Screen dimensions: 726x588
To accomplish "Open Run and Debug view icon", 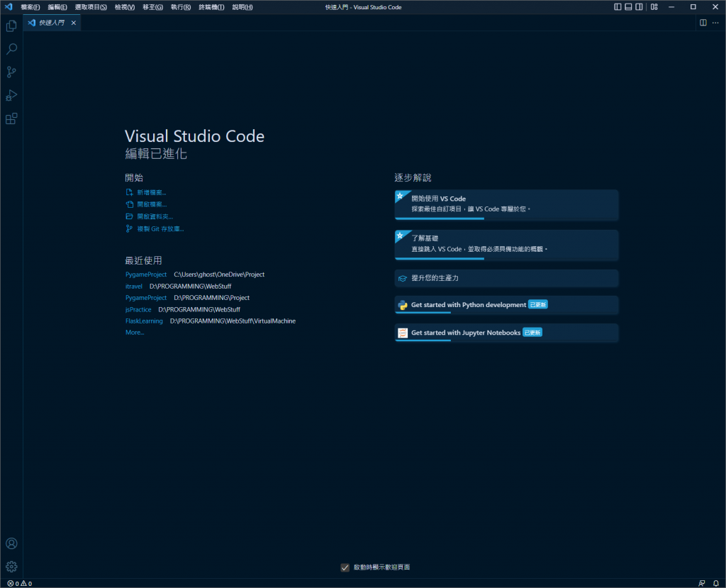I will click(11, 96).
